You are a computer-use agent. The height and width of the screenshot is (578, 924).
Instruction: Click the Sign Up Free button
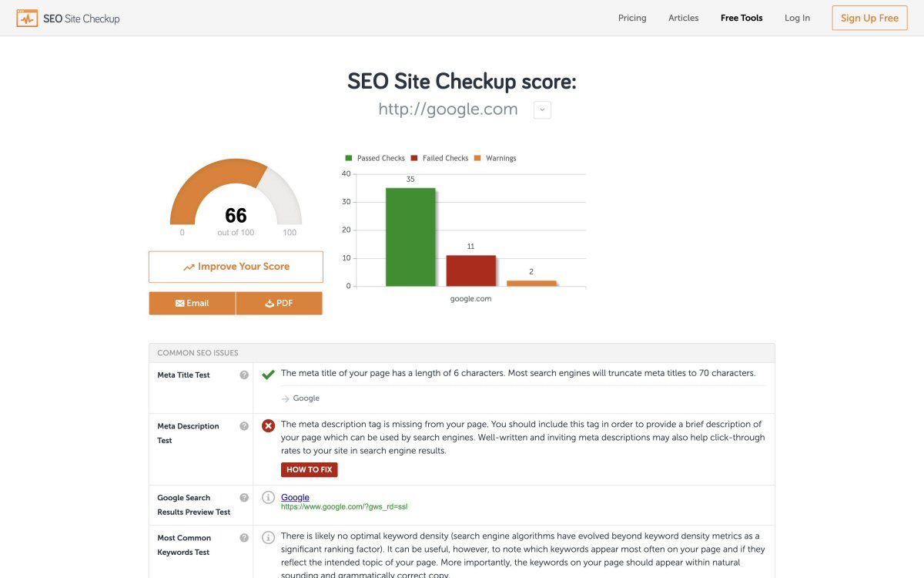click(x=869, y=18)
